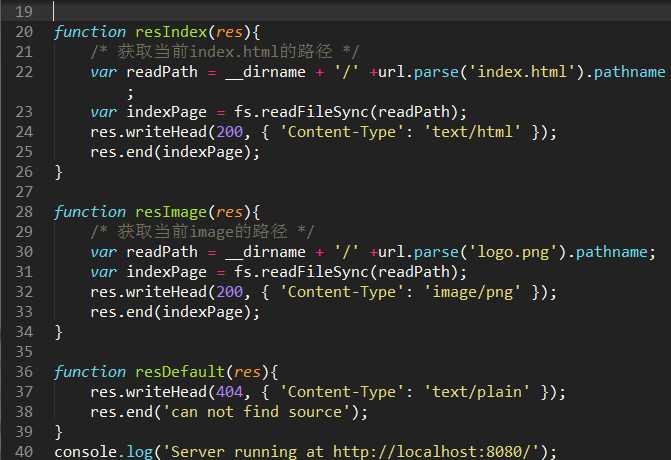The width and height of the screenshot is (671, 460).
Task: Click res.end(indexPage) on line 25
Action: tap(175, 152)
